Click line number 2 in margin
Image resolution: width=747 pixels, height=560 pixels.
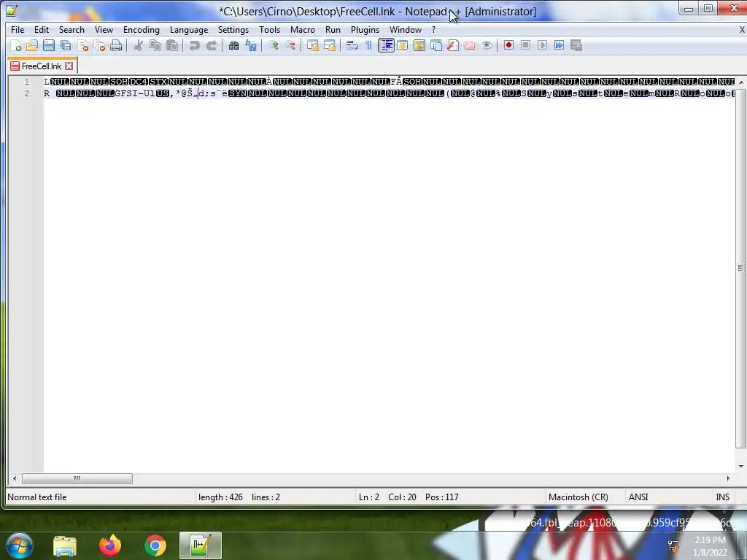pyautogui.click(x=27, y=93)
